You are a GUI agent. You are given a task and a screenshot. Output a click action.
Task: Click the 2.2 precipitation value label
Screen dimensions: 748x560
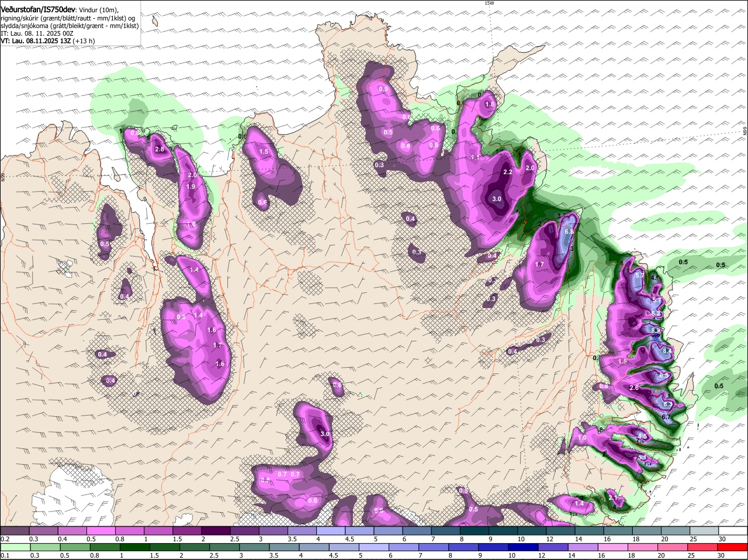tap(508, 172)
